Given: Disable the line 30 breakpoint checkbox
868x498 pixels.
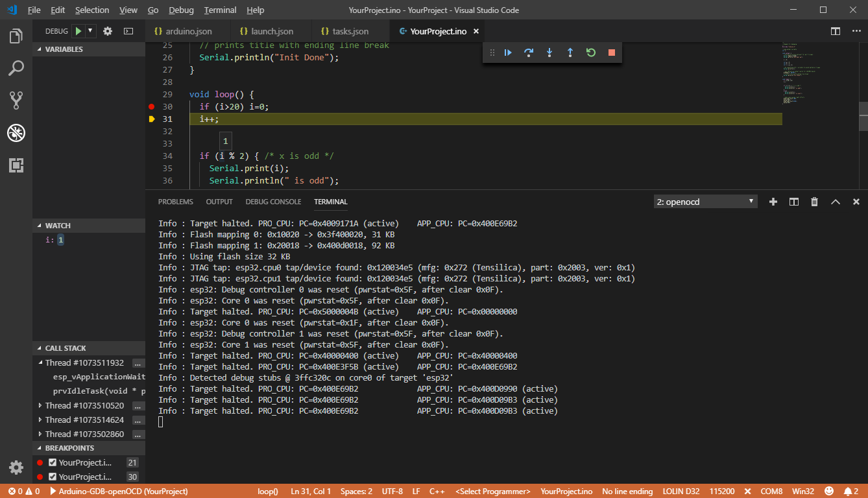Looking at the screenshot, I should 53,477.
